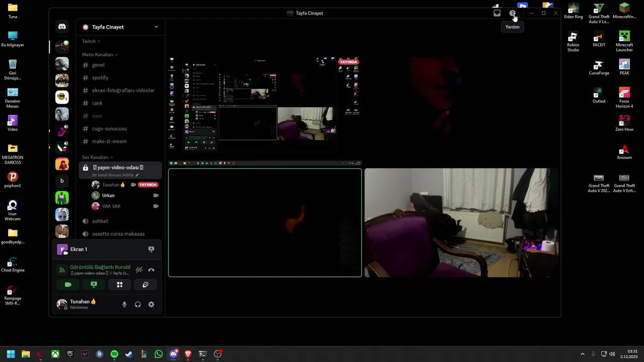Open user settings gear icon
This screenshot has height=362, width=644.
151,304
